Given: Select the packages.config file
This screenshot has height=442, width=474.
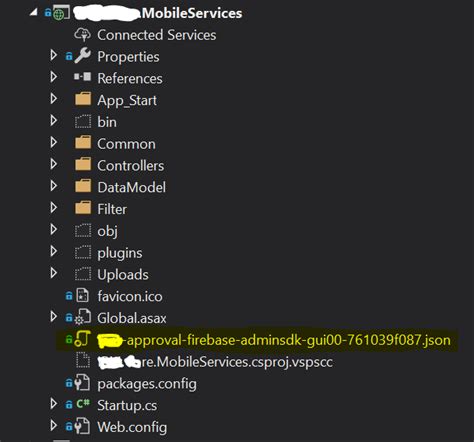Looking at the screenshot, I should [x=147, y=384].
